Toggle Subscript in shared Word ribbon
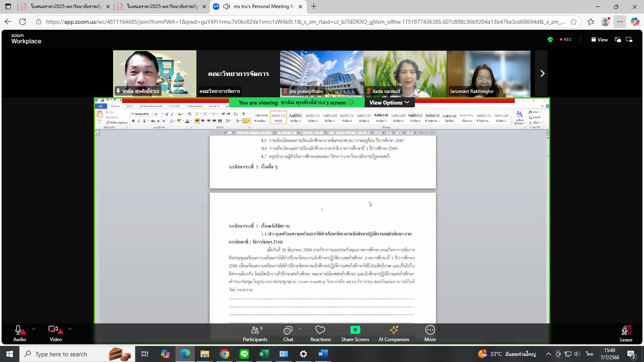Image resolution: width=644 pixels, height=362 pixels. (x=159, y=121)
